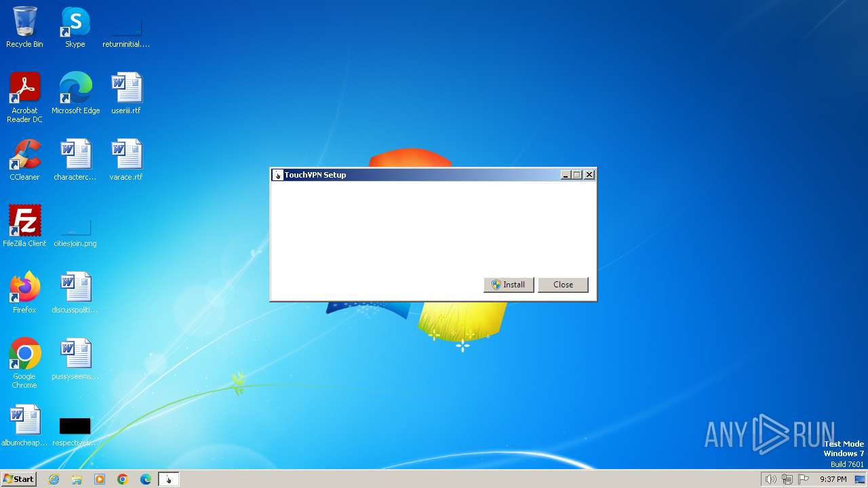Open Windows Explorer folder on taskbar
Screen dimensions: 868x488
pyautogui.click(x=77, y=479)
